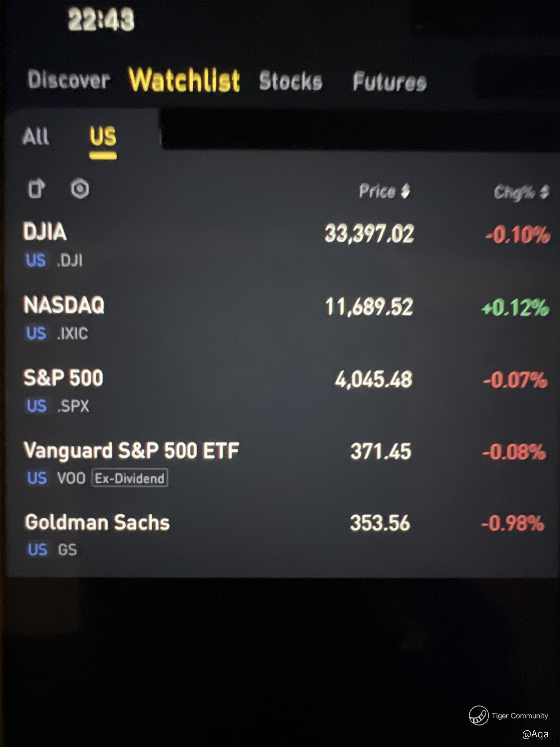560x747 pixels.
Task: Sort watchlist by Chg% arrows
Action: [544, 192]
